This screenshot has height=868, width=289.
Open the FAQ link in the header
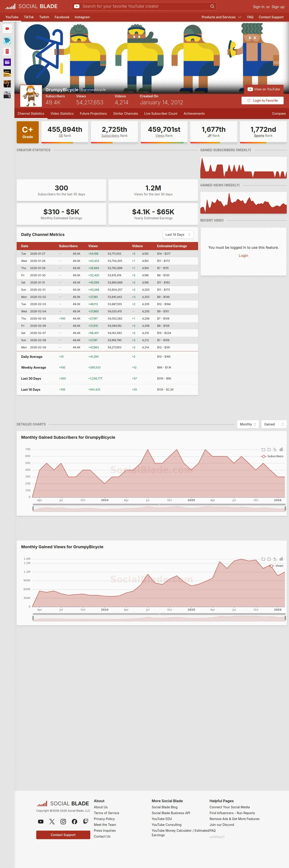(x=250, y=17)
